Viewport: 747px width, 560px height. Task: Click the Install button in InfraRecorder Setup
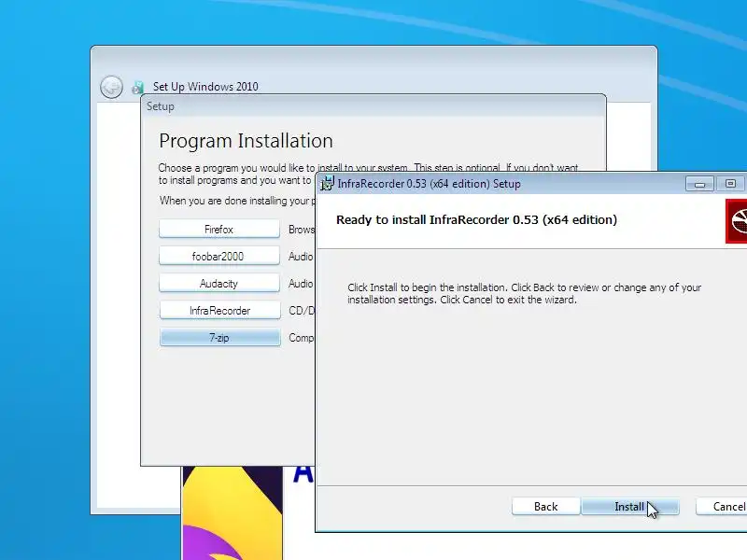coord(629,507)
